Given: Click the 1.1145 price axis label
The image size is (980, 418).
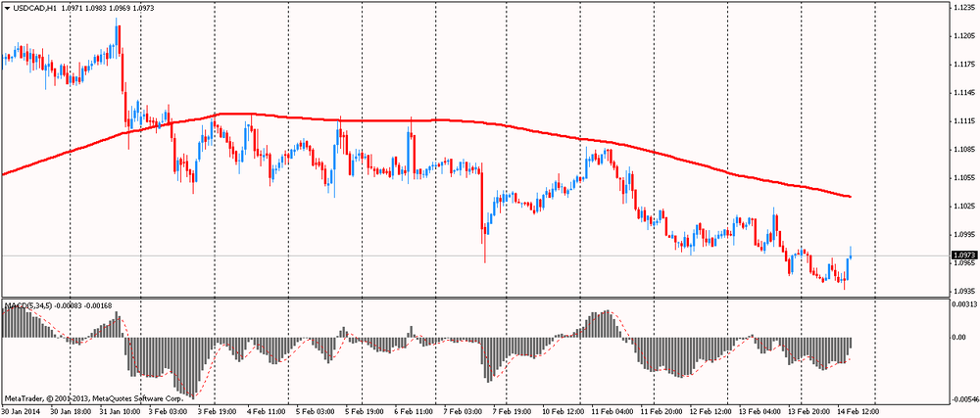Looking at the screenshot, I should [962, 92].
